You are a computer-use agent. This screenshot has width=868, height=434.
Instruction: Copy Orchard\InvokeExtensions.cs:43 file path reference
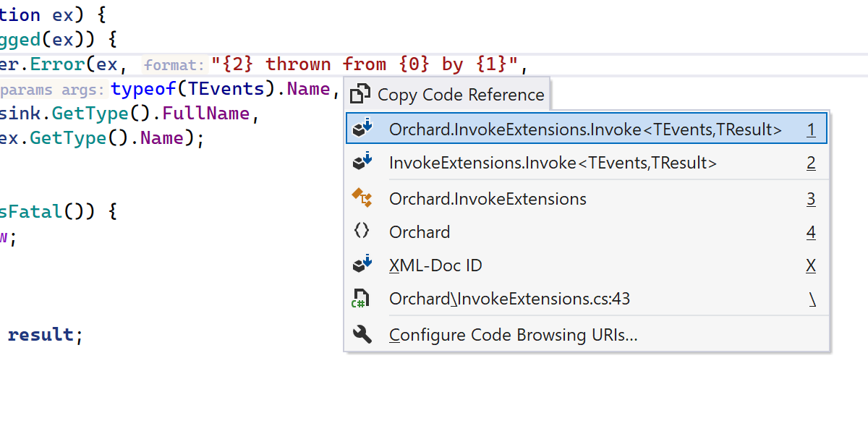[x=509, y=299]
